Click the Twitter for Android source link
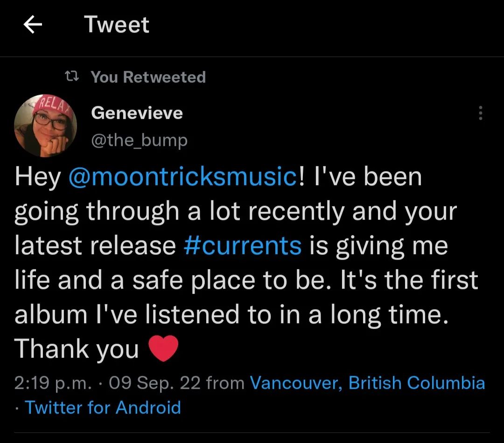This screenshot has height=443, width=504. (103, 408)
